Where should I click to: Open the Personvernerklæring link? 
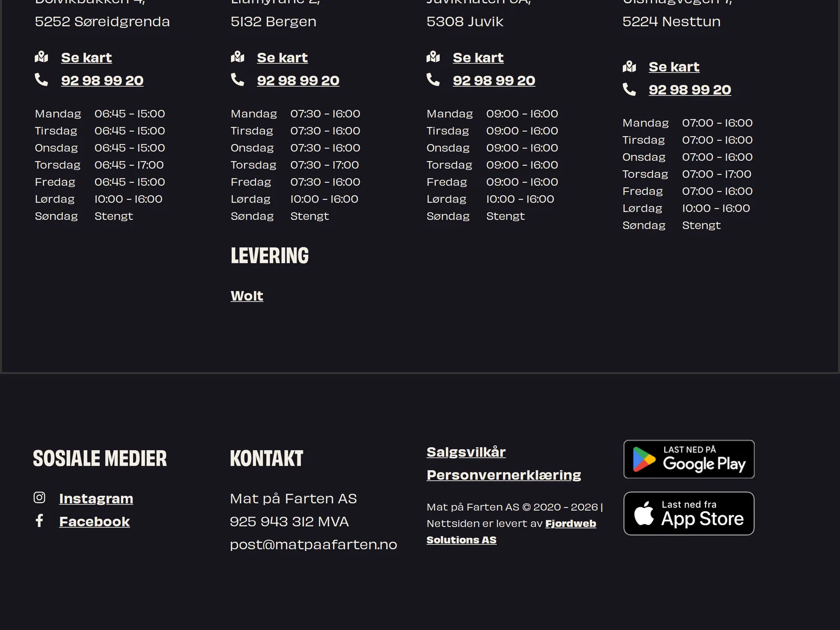[x=503, y=475]
